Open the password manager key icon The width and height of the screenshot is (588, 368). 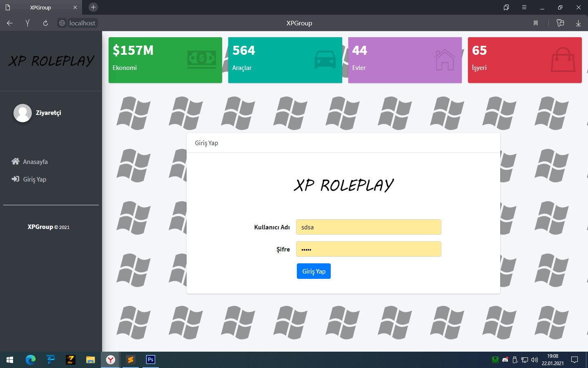[x=560, y=23]
